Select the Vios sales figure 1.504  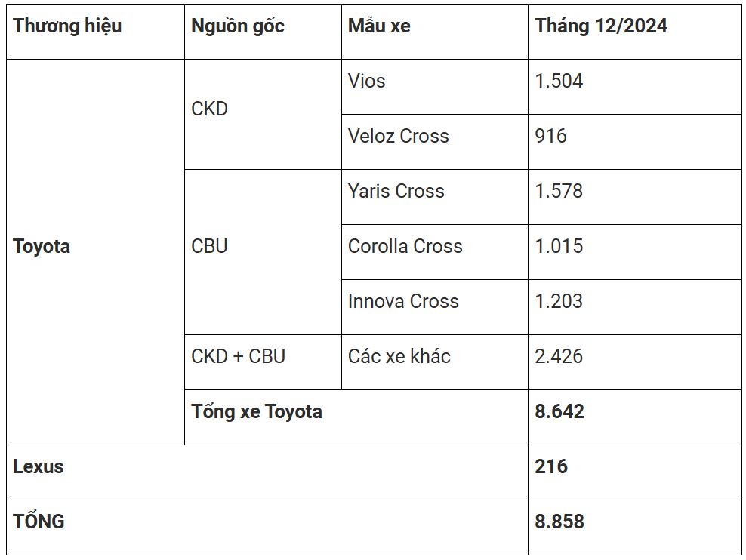pyautogui.click(x=559, y=82)
